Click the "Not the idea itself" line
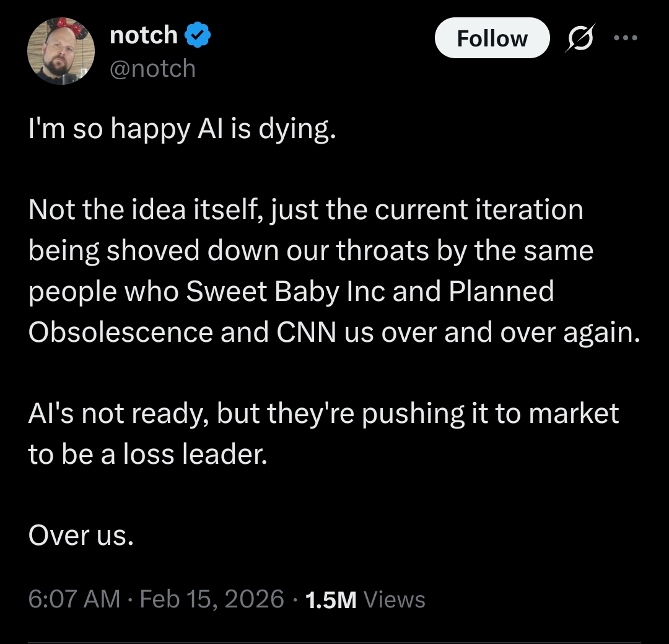Screen dimensions: 669x644 tap(140, 210)
